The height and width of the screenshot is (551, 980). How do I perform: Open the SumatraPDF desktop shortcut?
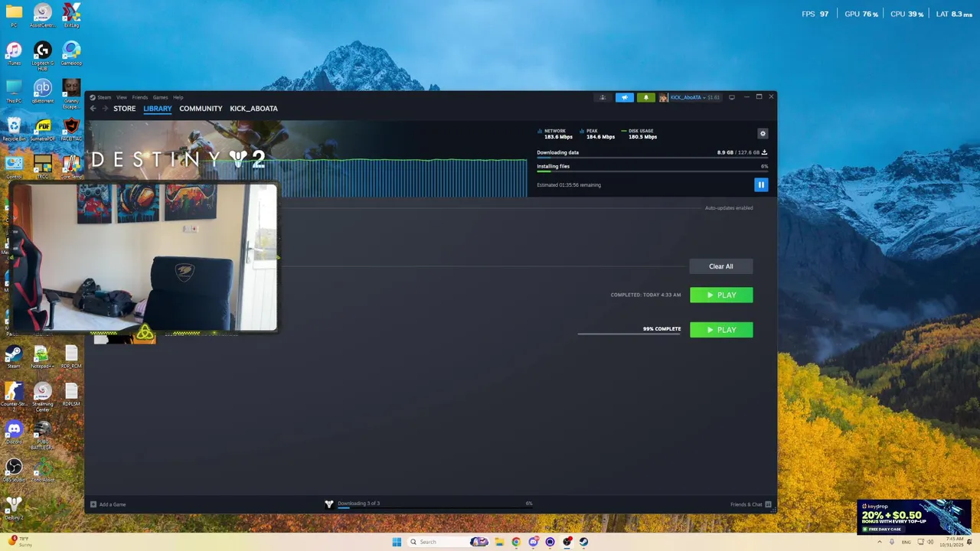[x=43, y=130]
